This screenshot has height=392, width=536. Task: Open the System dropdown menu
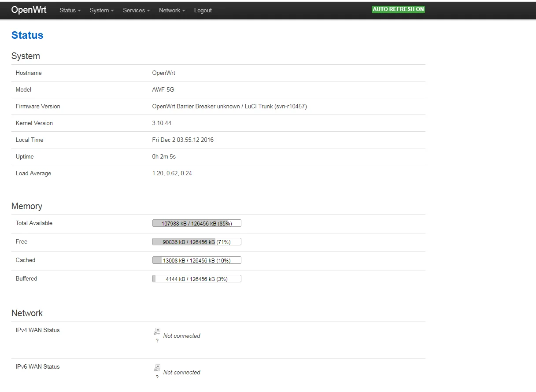(102, 10)
